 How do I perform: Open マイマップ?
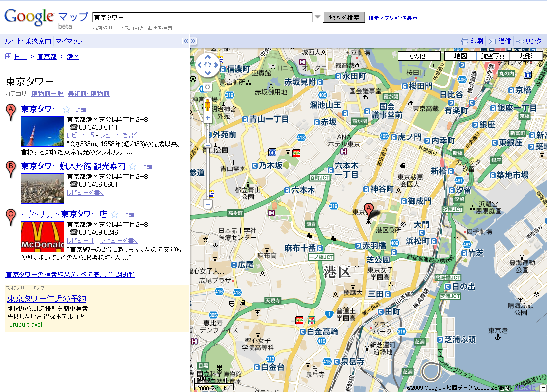[70, 41]
